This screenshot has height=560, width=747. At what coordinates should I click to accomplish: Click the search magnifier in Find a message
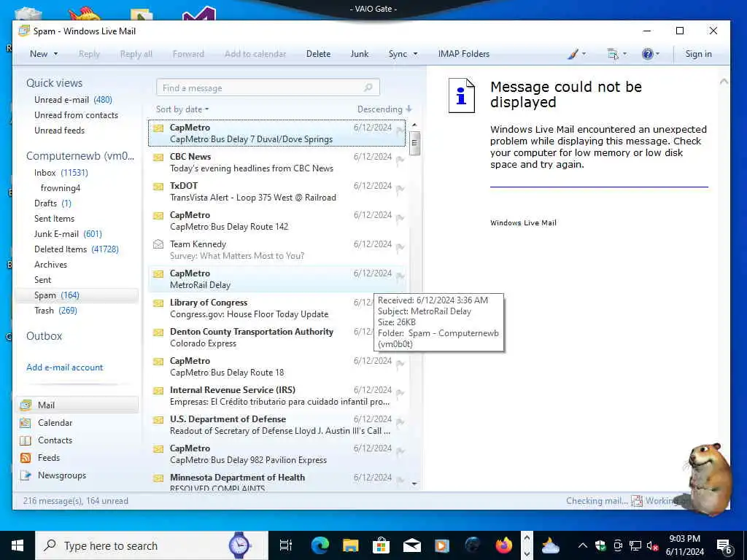pos(368,87)
